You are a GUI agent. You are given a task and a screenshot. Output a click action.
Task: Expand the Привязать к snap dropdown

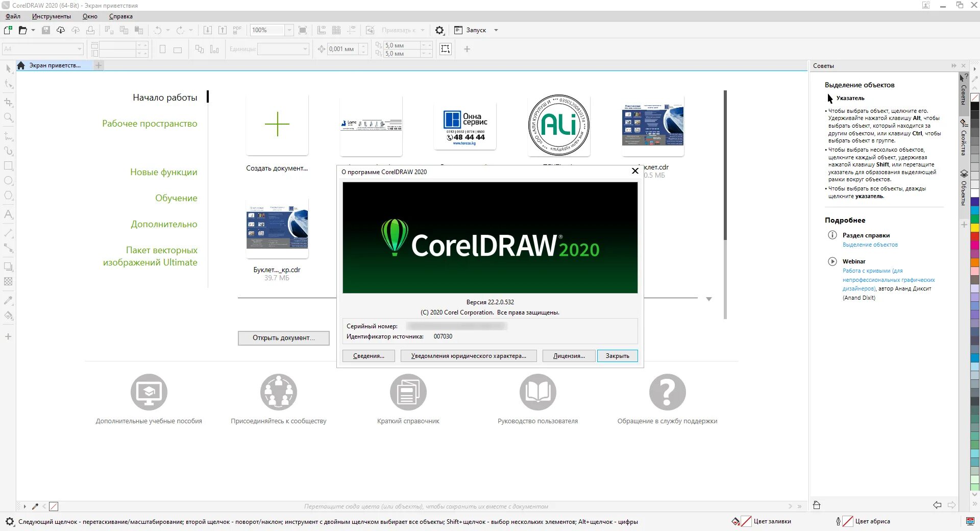[423, 30]
